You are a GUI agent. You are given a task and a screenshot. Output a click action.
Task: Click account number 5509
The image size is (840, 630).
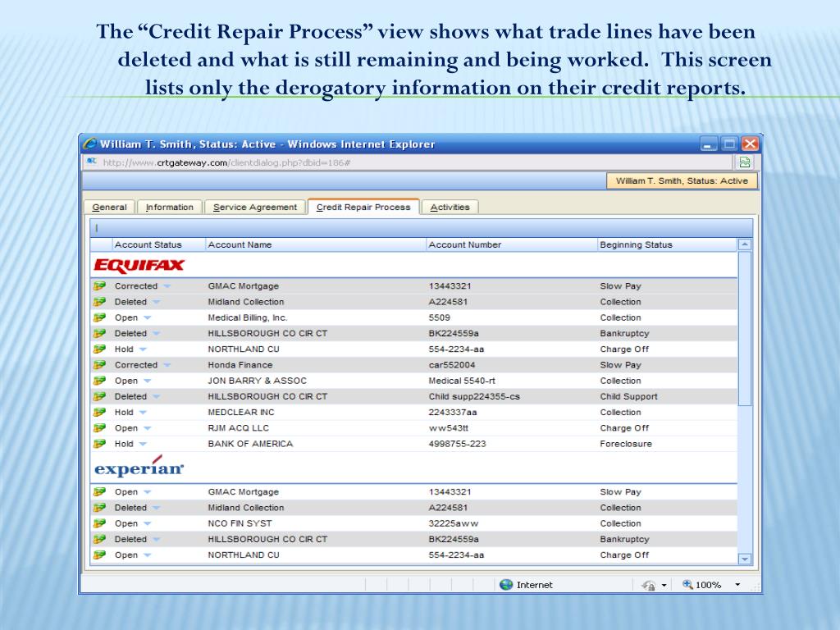point(440,317)
